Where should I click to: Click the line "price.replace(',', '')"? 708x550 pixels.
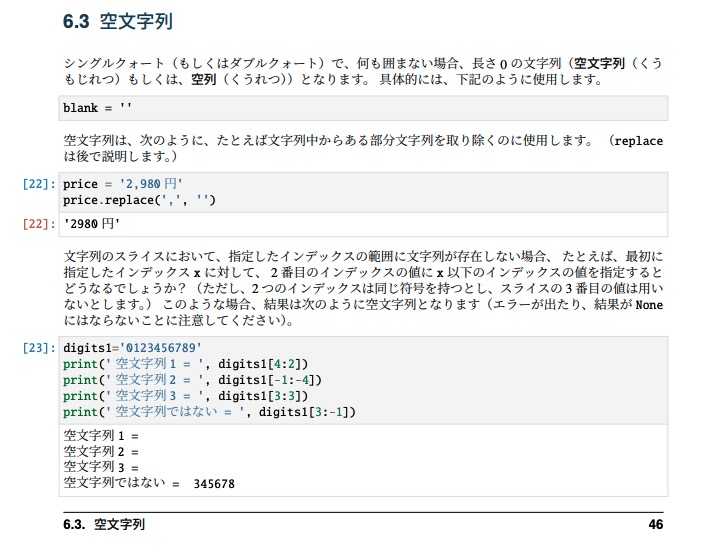tap(139, 200)
